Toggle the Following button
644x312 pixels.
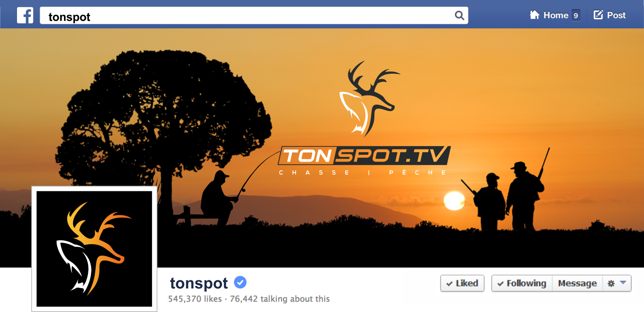pyautogui.click(x=522, y=283)
